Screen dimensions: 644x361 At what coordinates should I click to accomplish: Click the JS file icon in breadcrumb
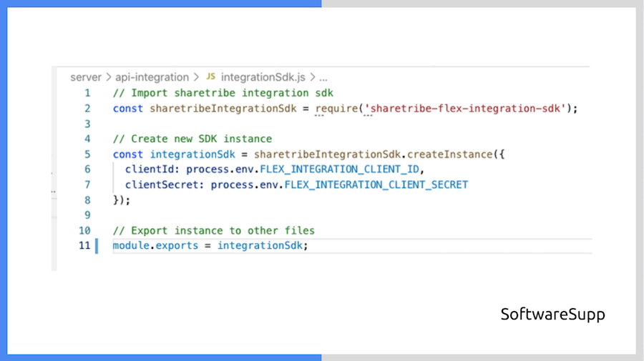pos(210,77)
